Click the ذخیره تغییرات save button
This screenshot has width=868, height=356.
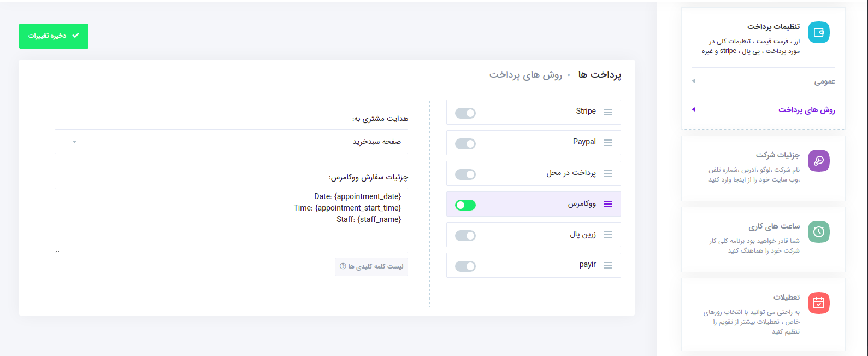pyautogui.click(x=54, y=36)
